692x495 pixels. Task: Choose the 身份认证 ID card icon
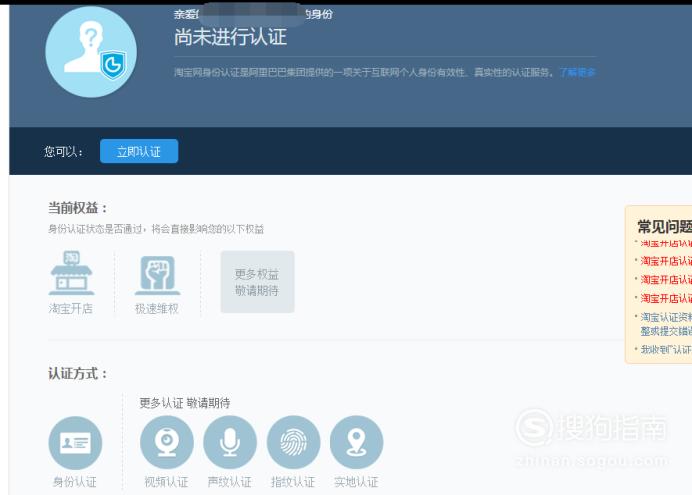coord(75,443)
